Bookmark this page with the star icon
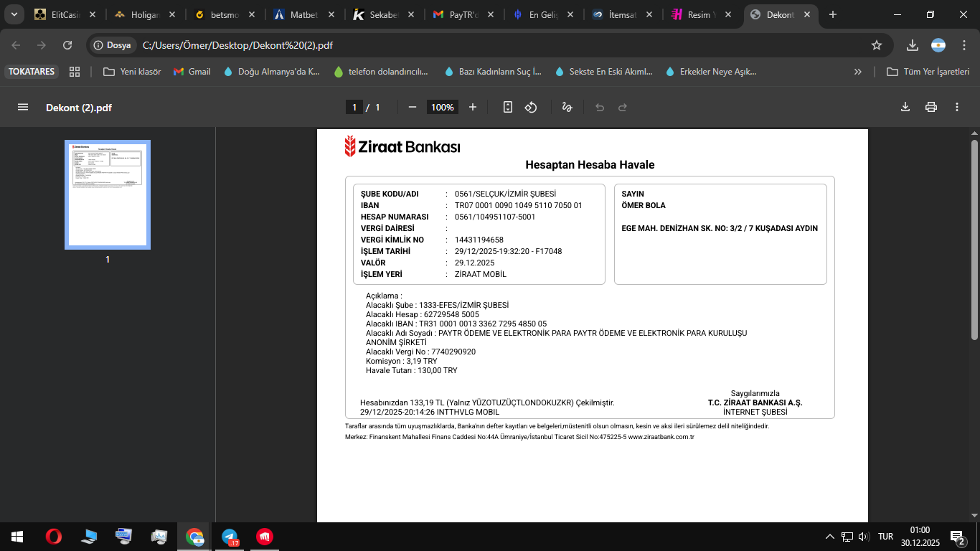 [877, 45]
